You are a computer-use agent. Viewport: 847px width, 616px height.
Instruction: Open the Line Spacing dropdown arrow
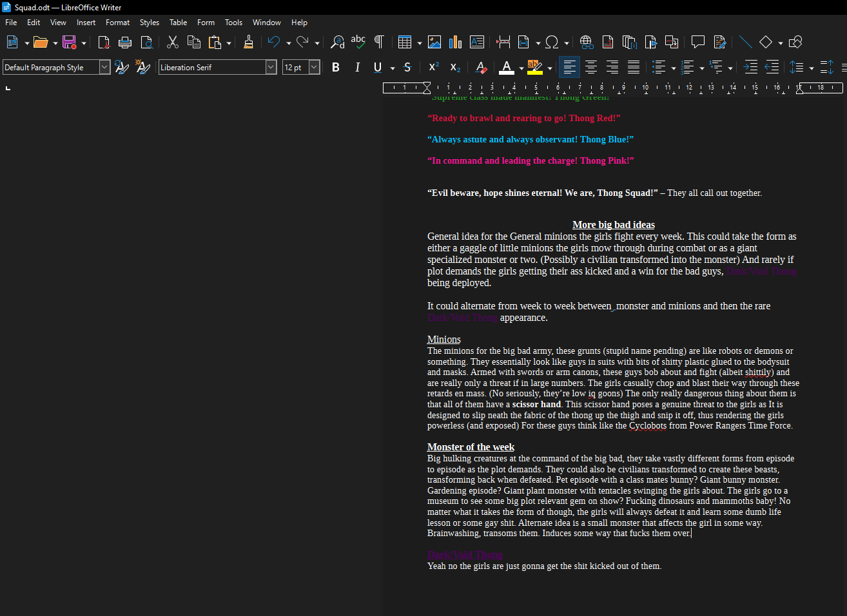(x=812, y=68)
